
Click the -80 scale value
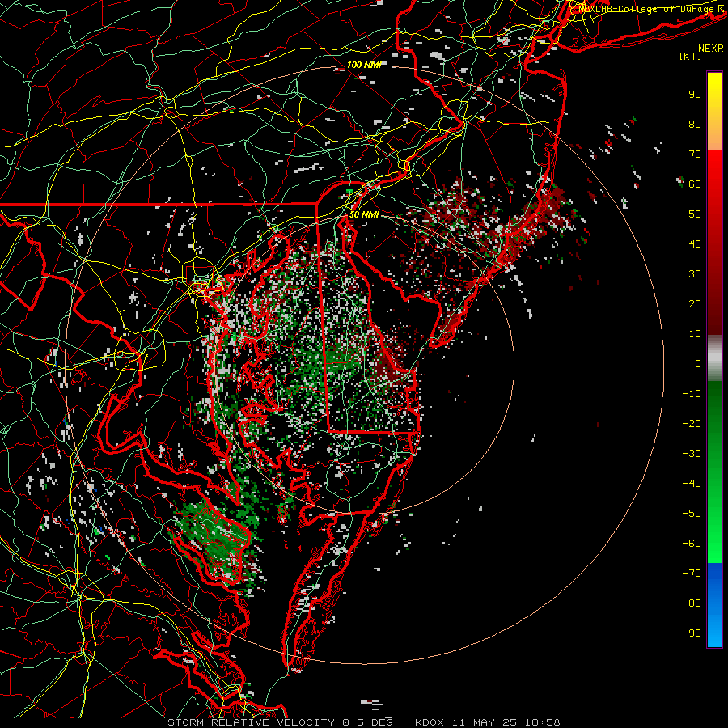692,603
